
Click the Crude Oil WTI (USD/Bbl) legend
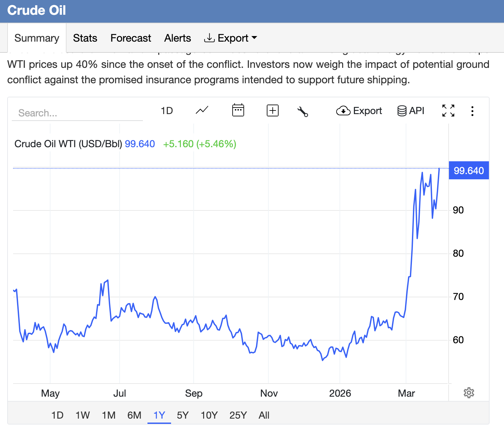click(x=68, y=144)
